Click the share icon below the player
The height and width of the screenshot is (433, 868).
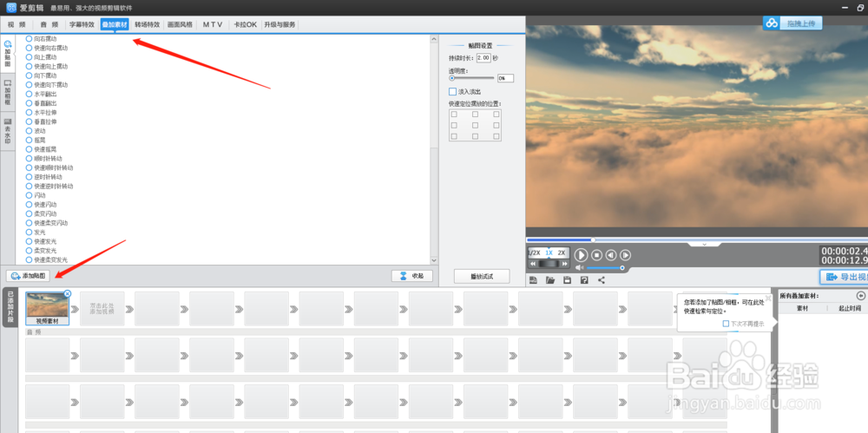pyautogui.click(x=602, y=280)
